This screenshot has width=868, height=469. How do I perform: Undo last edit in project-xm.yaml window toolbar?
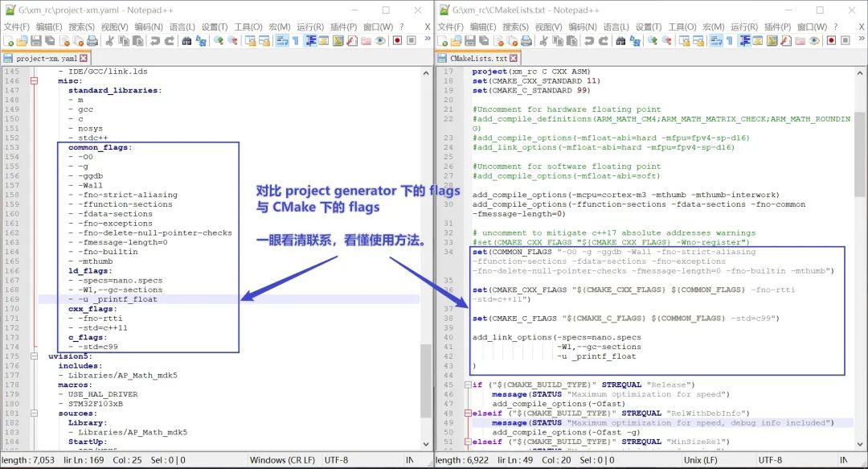pos(155,40)
